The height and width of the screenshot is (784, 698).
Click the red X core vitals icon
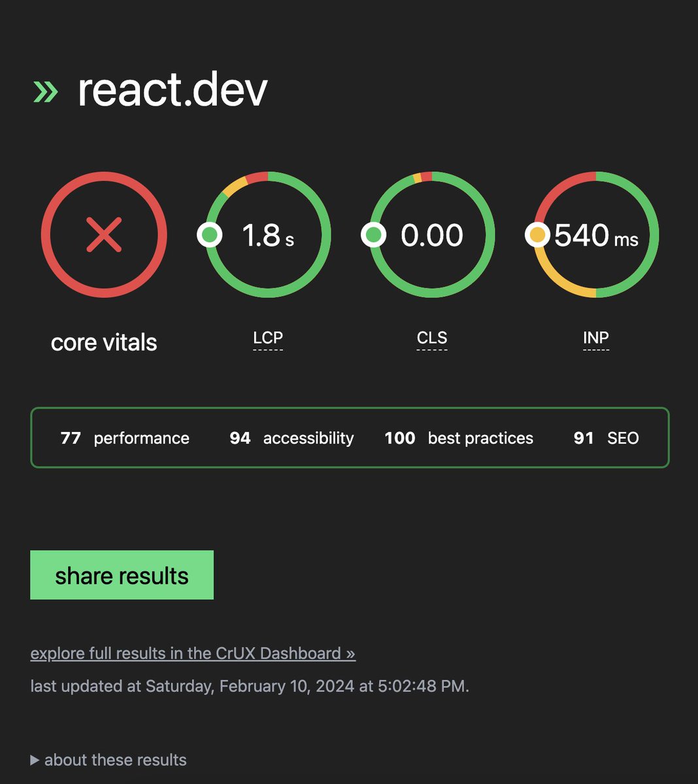pyautogui.click(x=104, y=235)
